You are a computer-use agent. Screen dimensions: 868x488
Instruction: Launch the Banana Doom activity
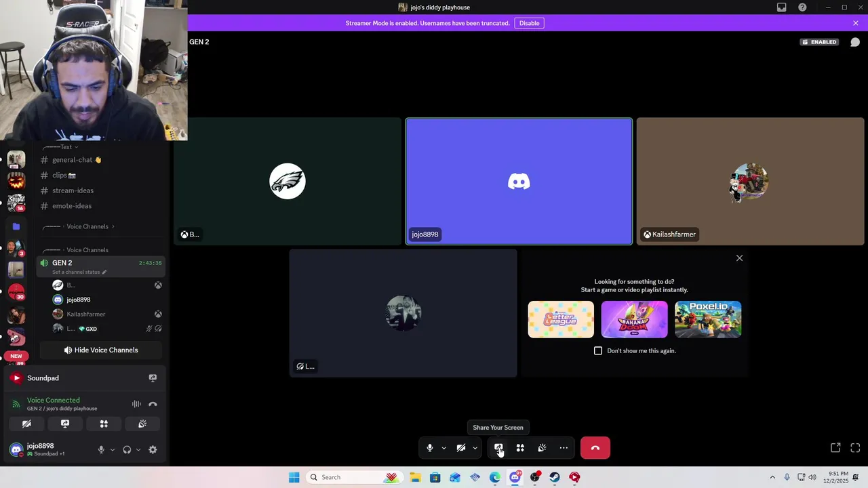[x=634, y=319]
